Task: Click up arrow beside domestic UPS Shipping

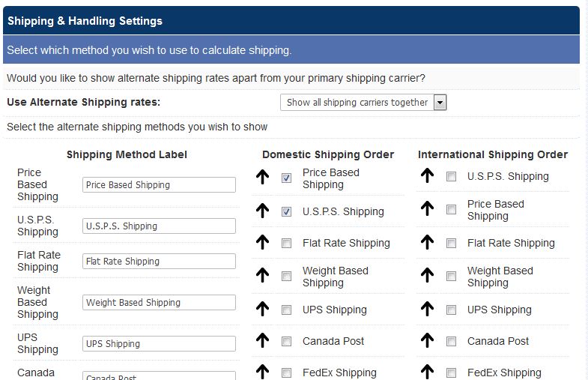Action: point(262,310)
